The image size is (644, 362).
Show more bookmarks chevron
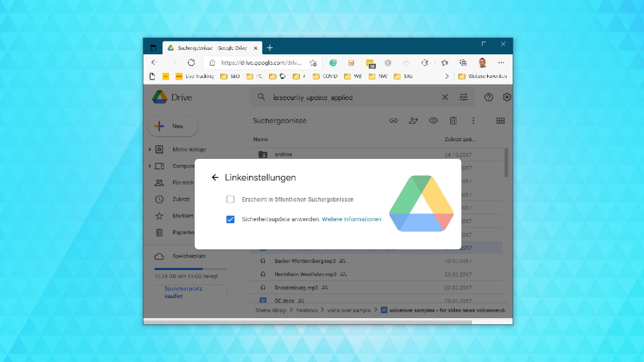[447, 76]
